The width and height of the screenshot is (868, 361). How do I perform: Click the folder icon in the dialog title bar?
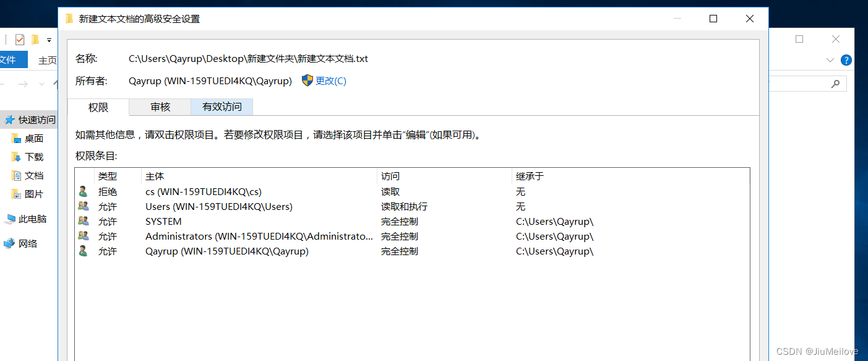69,19
